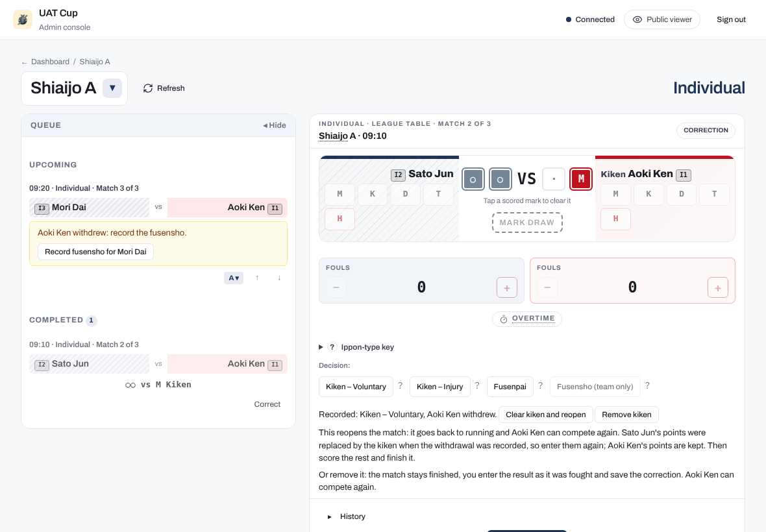Select Aoki Ken in upcoming match

227,208
